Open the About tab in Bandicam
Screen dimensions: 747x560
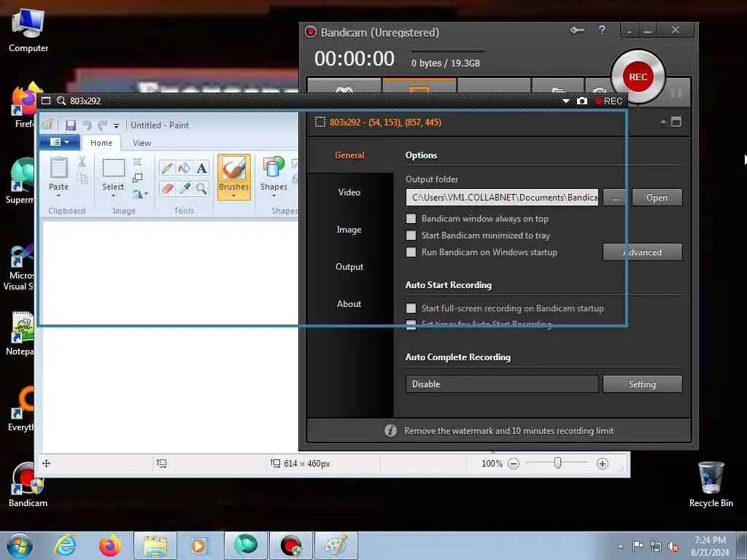[x=349, y=304]
